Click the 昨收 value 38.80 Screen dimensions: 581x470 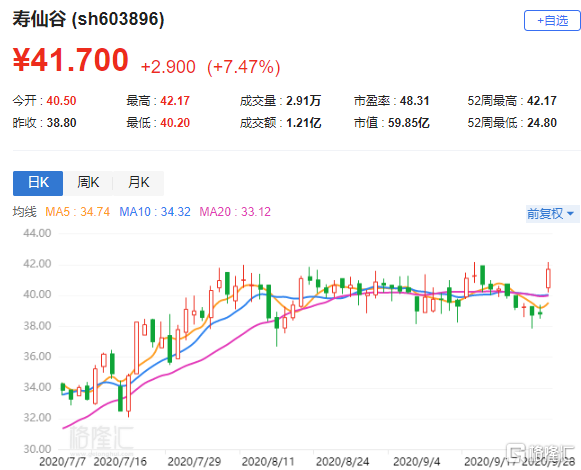click(x=61, y=123)
